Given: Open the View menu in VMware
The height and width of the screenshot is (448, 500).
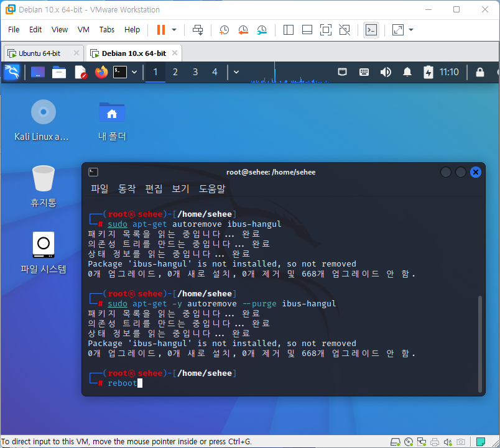Looking at the screenshot, I should [x=60, y=30].
